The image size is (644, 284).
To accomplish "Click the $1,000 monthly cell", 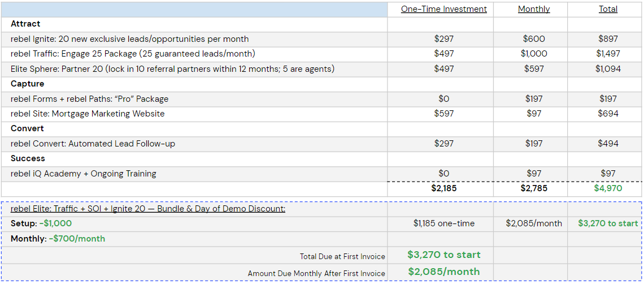I will tap(534, 54).
